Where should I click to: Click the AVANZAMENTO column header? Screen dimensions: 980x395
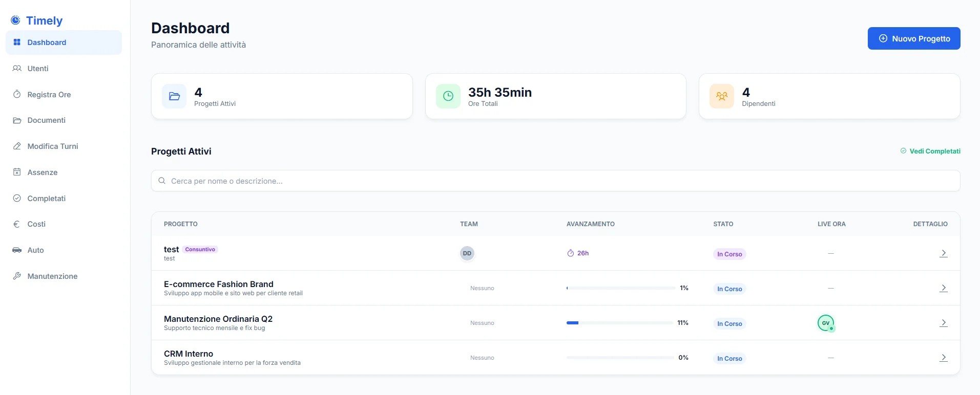point(591,224)
